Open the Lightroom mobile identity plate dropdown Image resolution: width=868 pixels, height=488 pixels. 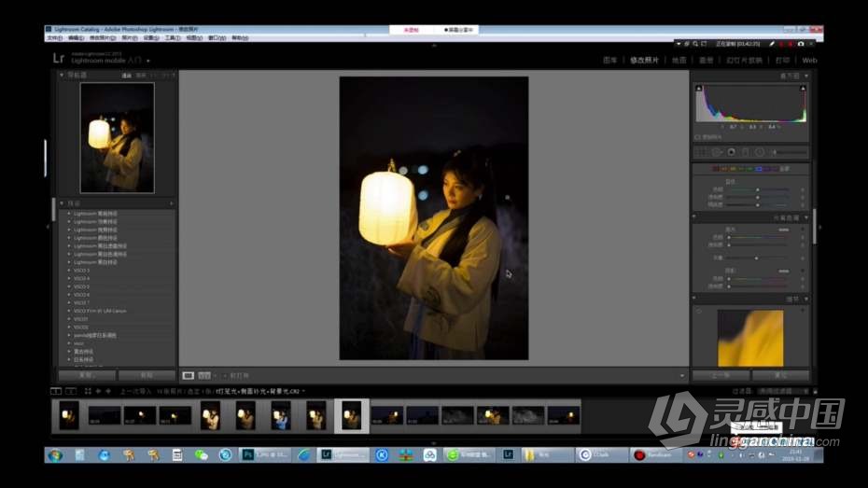[148, 61]
